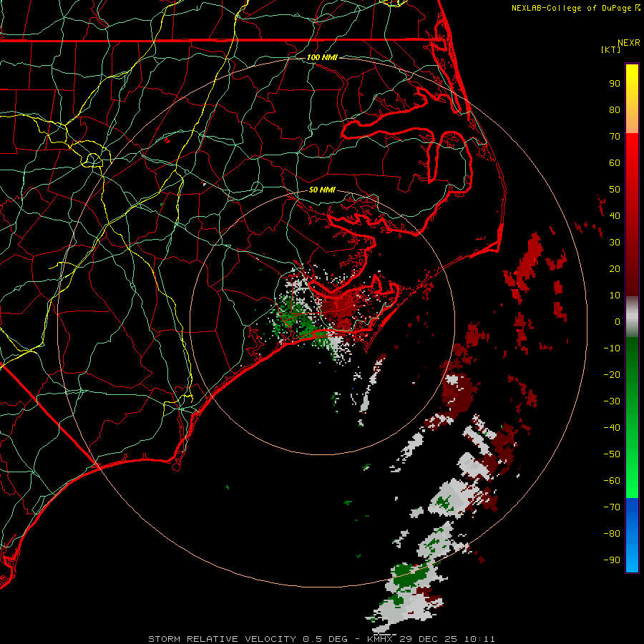Click the [KT] units label

pyautogui.click(x=610, y=49)
